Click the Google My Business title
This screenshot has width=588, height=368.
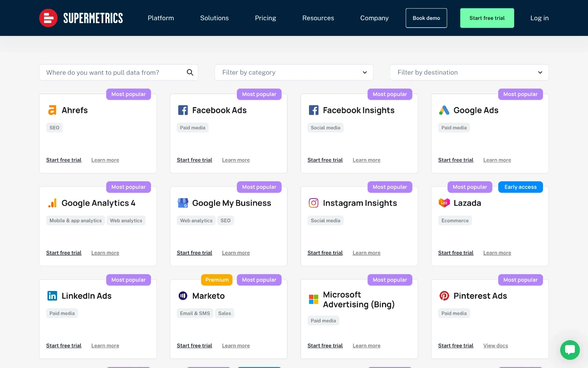click(x=232, y=203)
